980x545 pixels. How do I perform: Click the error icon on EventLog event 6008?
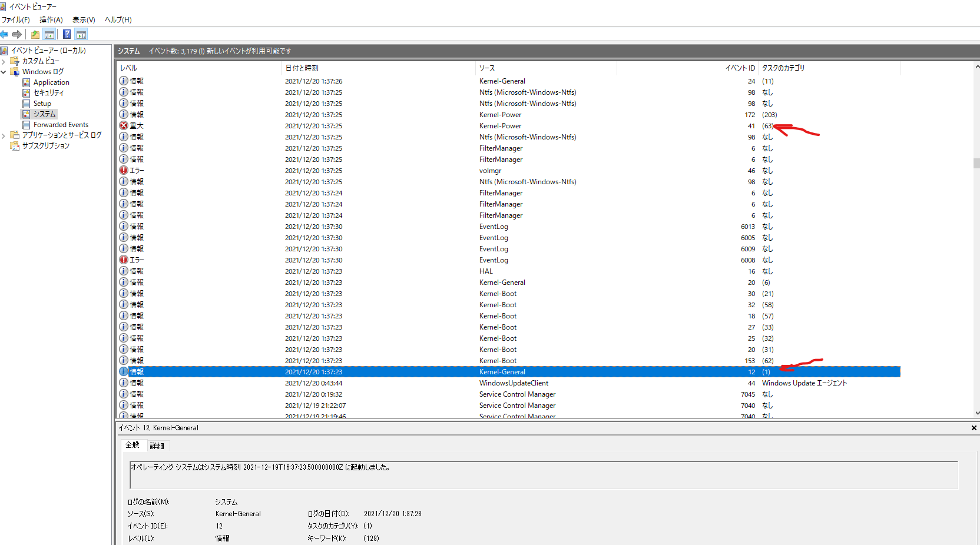[124, 260]
